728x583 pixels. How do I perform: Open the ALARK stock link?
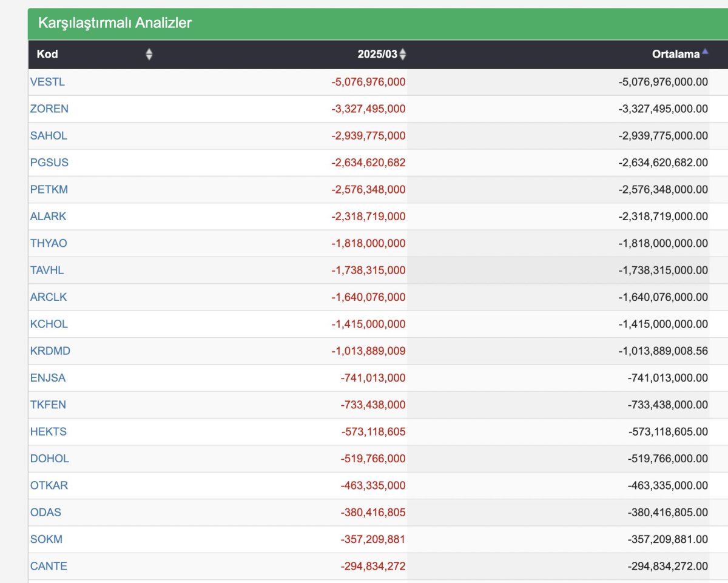49,217
